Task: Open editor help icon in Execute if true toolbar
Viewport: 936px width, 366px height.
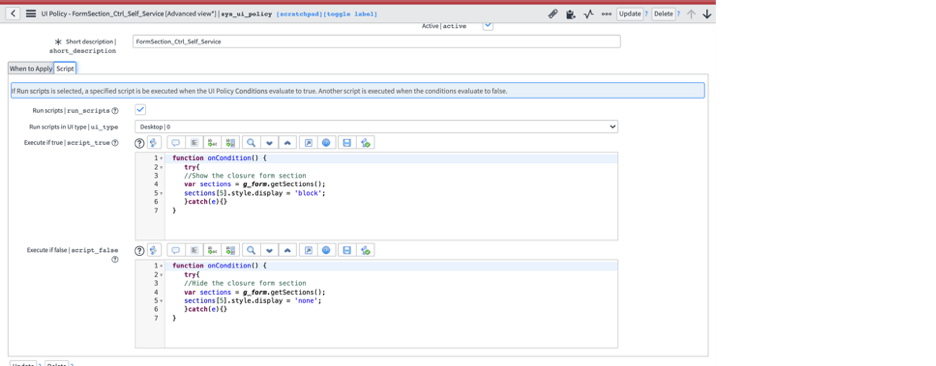Action: pos(140,143)
